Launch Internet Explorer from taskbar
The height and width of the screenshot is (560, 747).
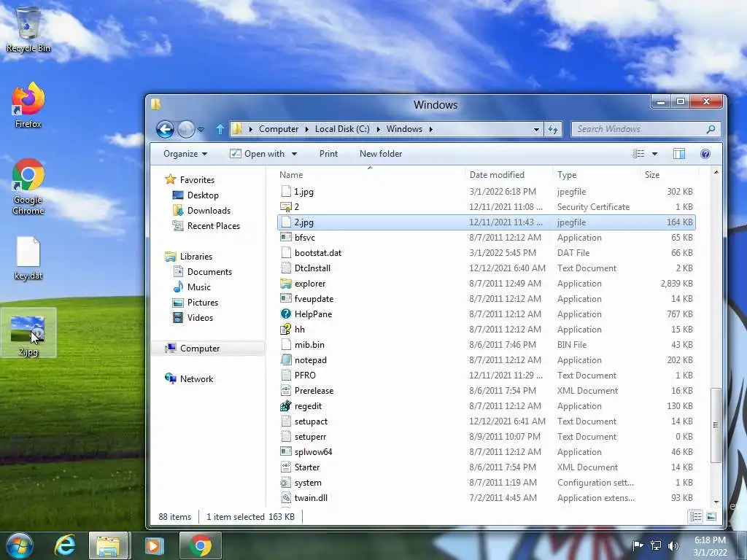(65, 545)
